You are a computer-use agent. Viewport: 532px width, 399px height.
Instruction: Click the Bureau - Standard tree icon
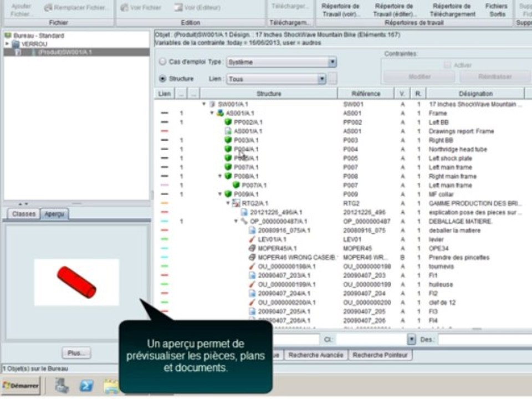tap(8, 35)
